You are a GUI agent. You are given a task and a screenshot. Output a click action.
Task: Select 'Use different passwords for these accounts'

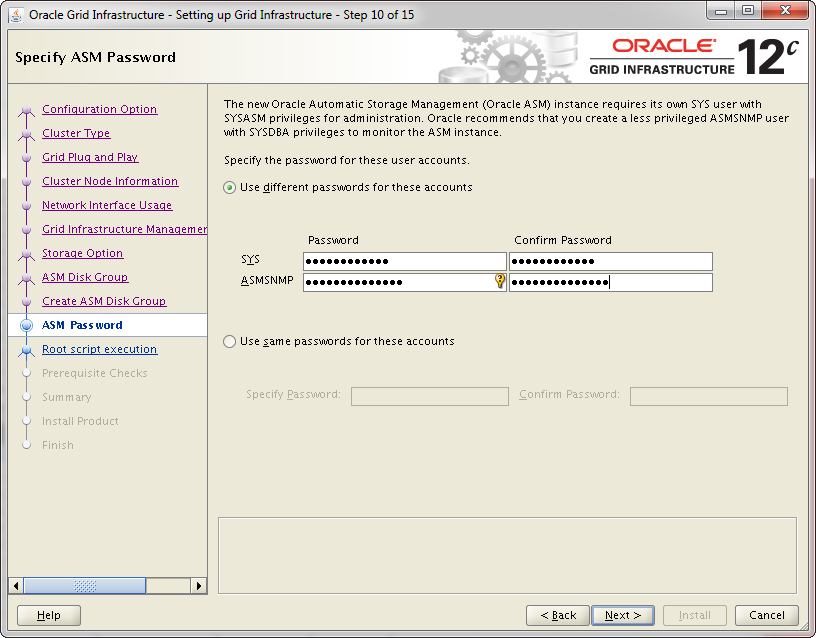point(230,188)
